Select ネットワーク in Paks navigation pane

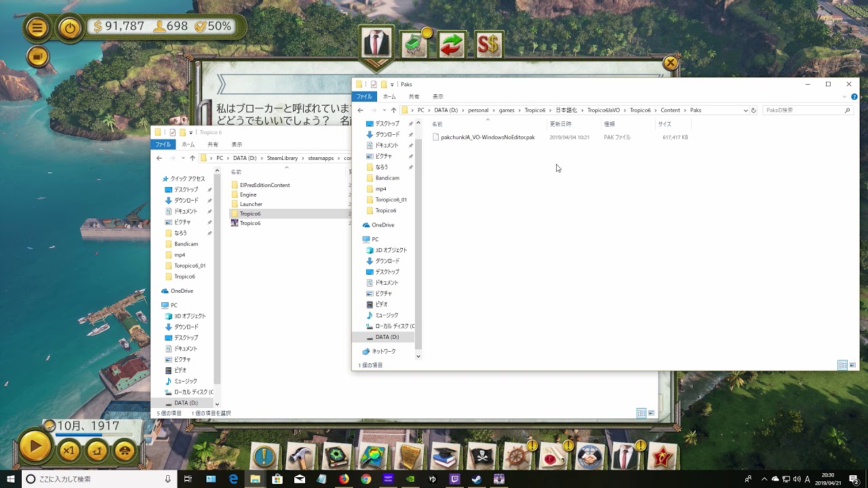pyautogui.click(x=383, y=351)
